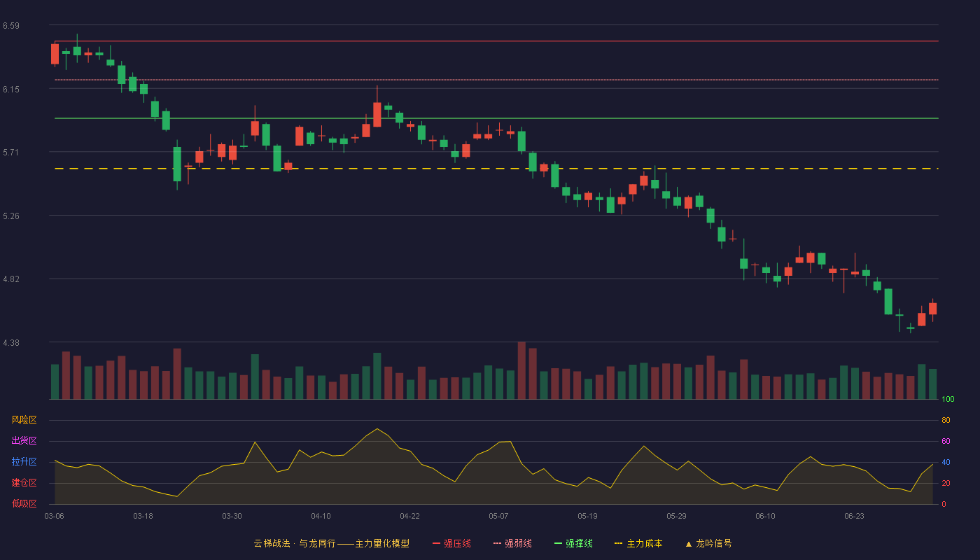The image size is (980, 560).
Task: Click the highest peak of the yellow indicator line
Action: (377, 428)
